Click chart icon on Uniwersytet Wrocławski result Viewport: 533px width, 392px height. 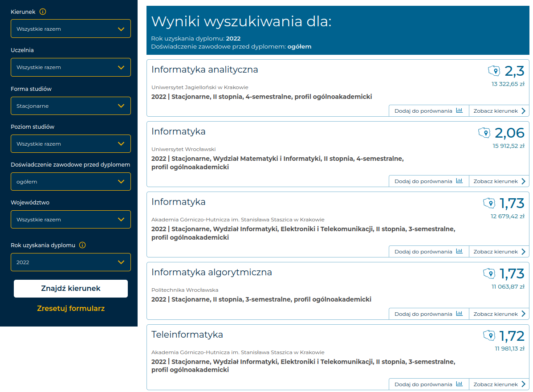460,181
